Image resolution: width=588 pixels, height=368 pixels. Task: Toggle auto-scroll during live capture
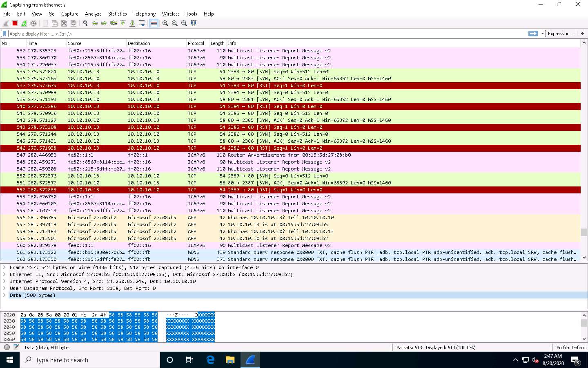tap(142, 23)
